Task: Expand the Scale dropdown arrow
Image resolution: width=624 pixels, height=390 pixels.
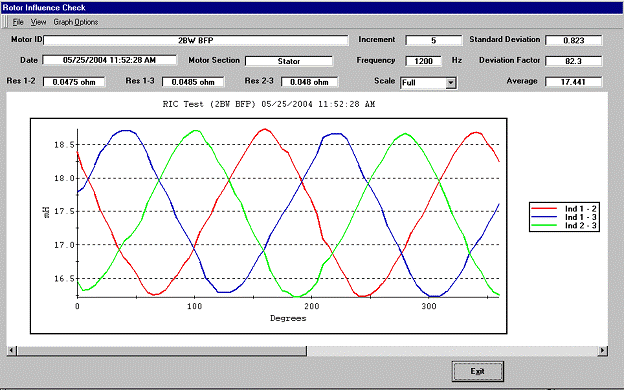Action: click(450, 83)
